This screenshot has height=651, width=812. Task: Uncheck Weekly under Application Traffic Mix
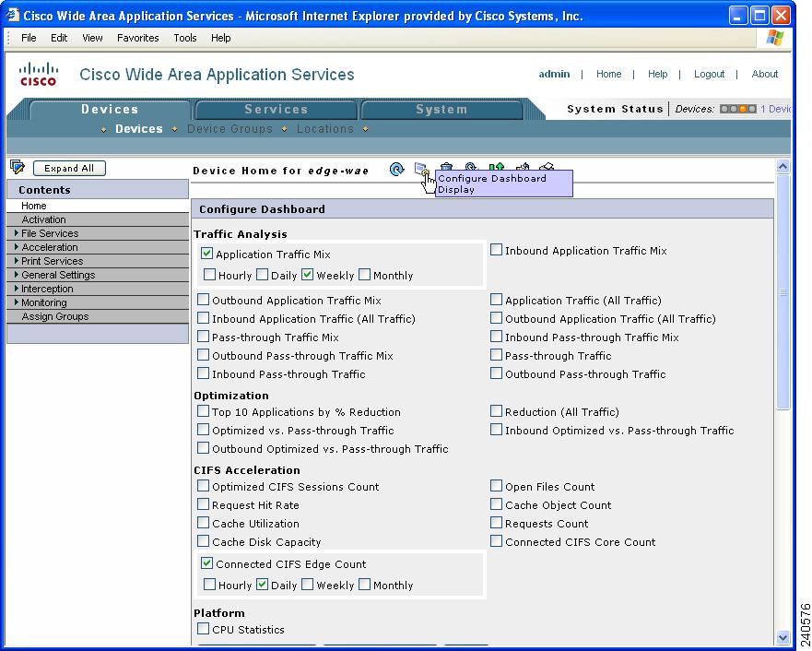point(308,275)
